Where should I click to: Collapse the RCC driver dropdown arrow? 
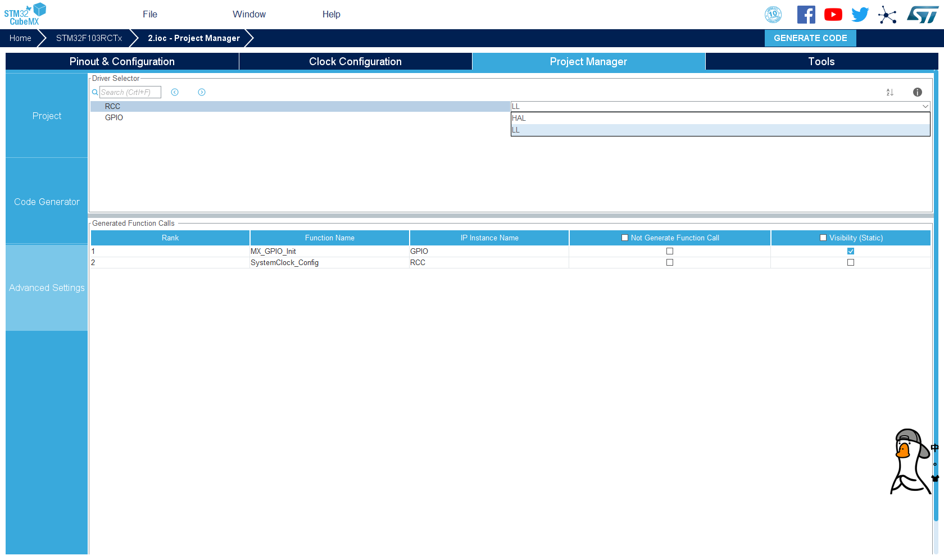(x=925, y=106)
